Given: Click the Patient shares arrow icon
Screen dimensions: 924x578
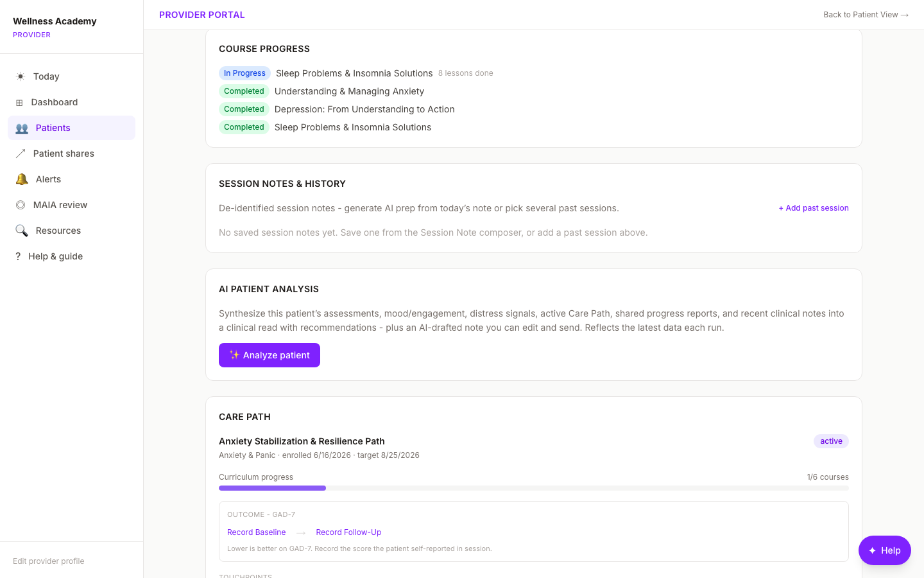Looking at the screenshot, I should [x=21, y=153].
